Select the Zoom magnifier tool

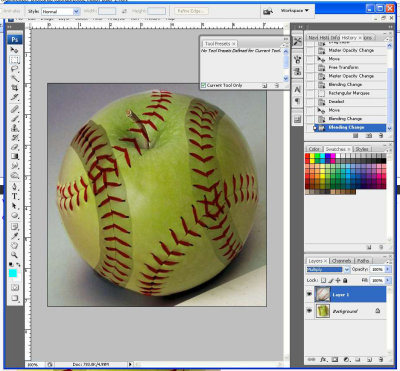click(x=14, y=255)
